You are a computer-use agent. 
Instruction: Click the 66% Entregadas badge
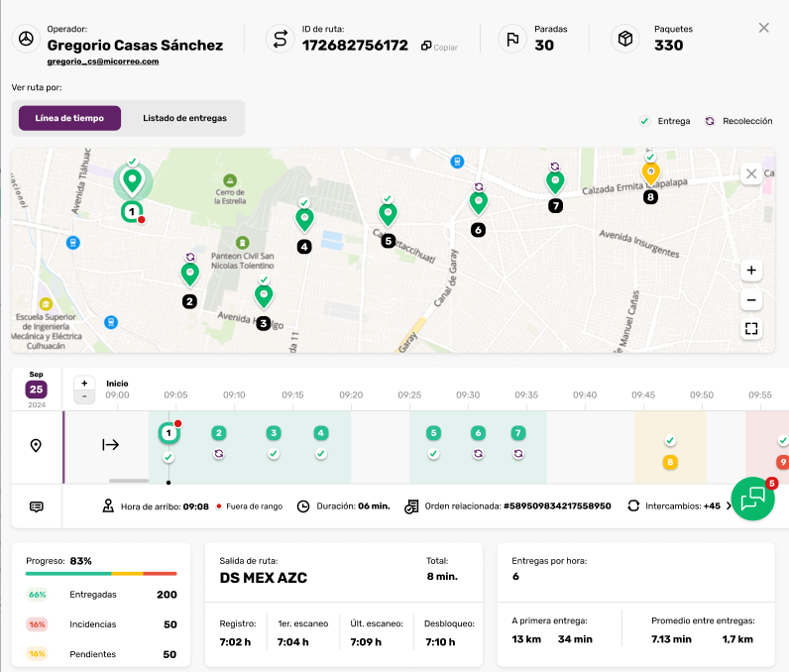coord(37,595)
